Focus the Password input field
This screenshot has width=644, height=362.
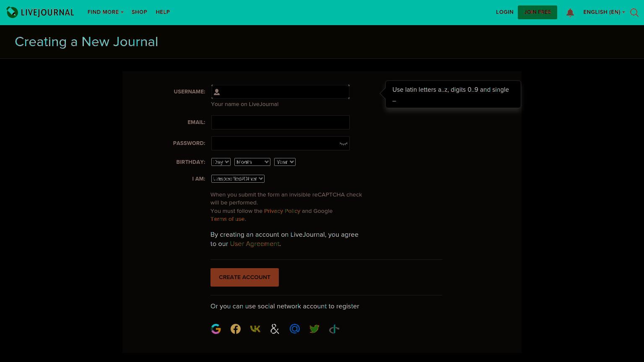pyautogui.click(x=280, y=143)
